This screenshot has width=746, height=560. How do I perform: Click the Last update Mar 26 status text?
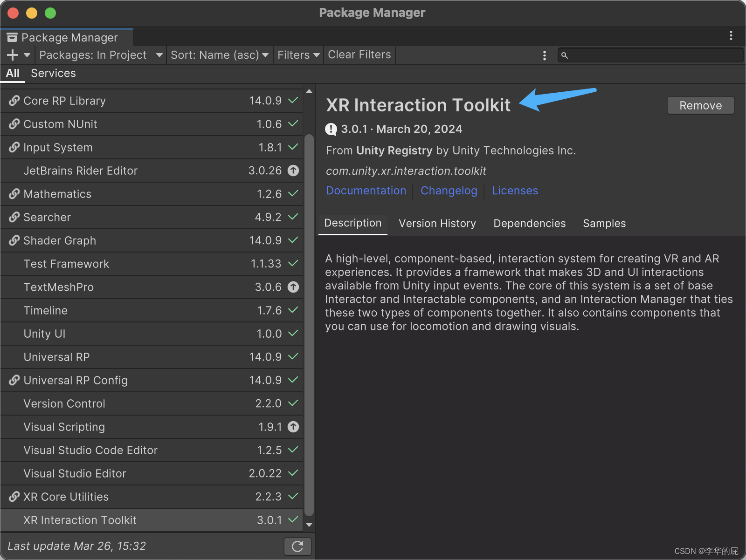click(x=77, y=546)
